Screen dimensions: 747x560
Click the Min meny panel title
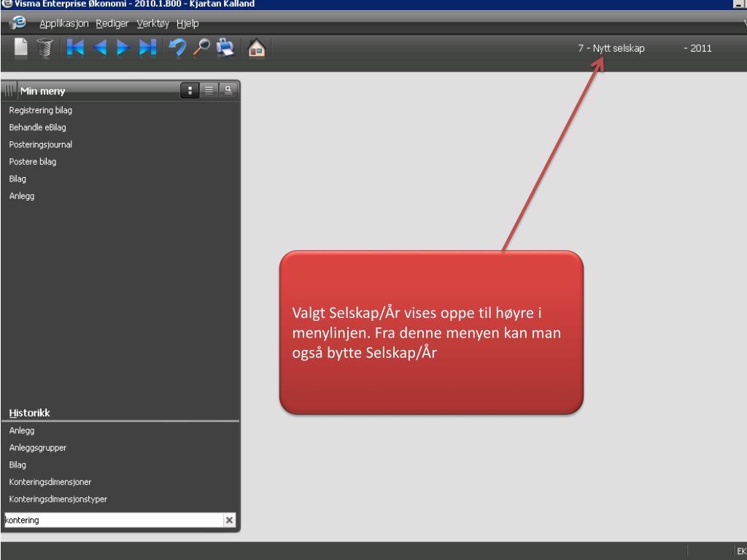click(x=43, y=90)
